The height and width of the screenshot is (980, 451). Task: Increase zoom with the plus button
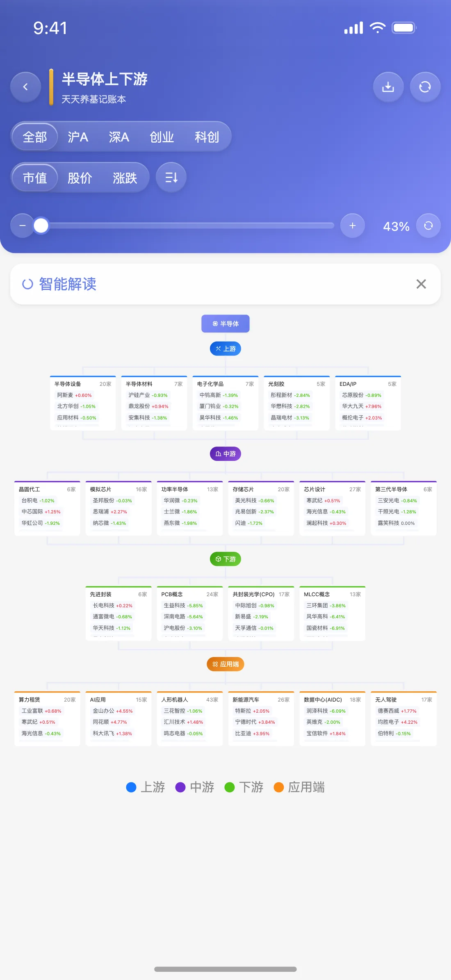click(x=353, y=226)
